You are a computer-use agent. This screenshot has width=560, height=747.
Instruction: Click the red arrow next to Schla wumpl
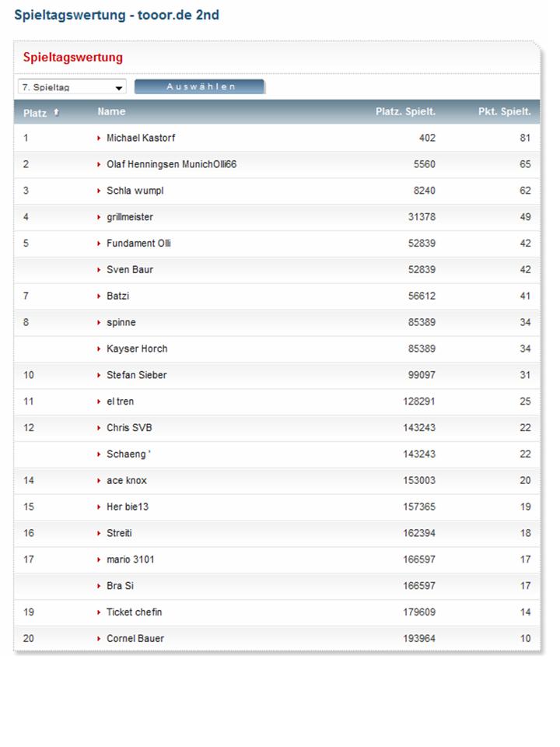click(x=99, y=191)
